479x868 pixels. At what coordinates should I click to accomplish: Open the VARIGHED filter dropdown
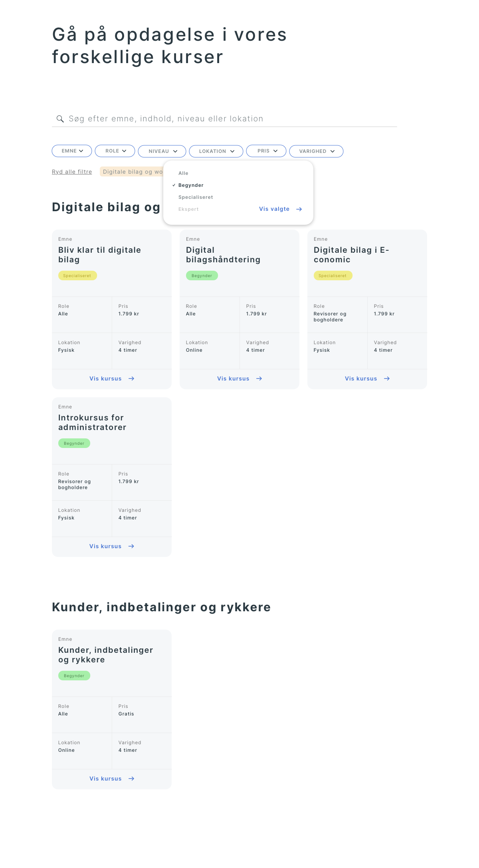(x=316, y=151)
